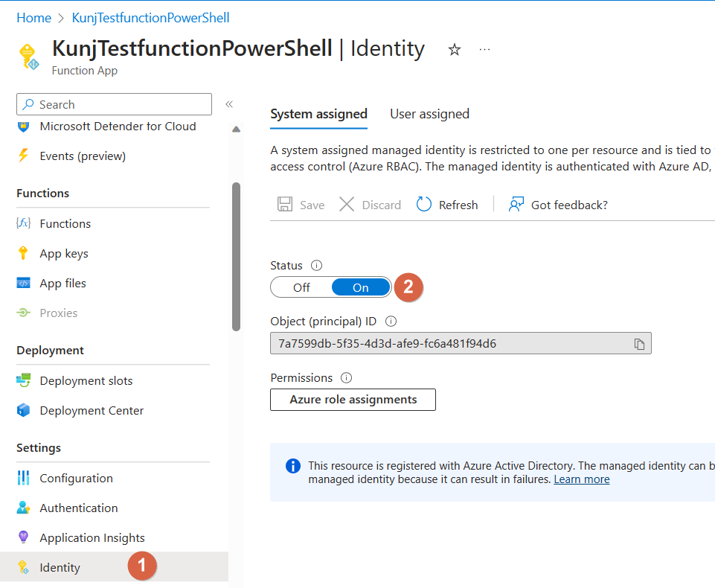Viewport: 715px width, 588px height.
Task: Follow the Learn more link
Action: 581,479
